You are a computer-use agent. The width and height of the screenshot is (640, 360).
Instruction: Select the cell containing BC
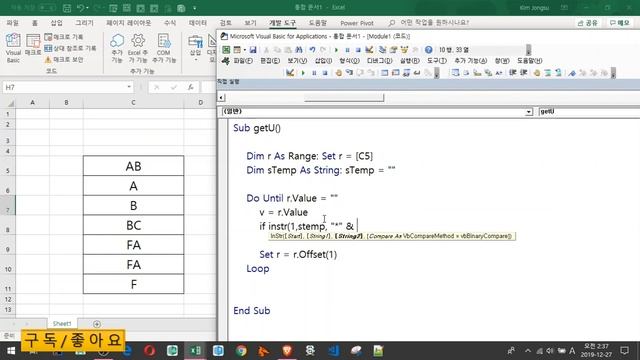point(133,225)
